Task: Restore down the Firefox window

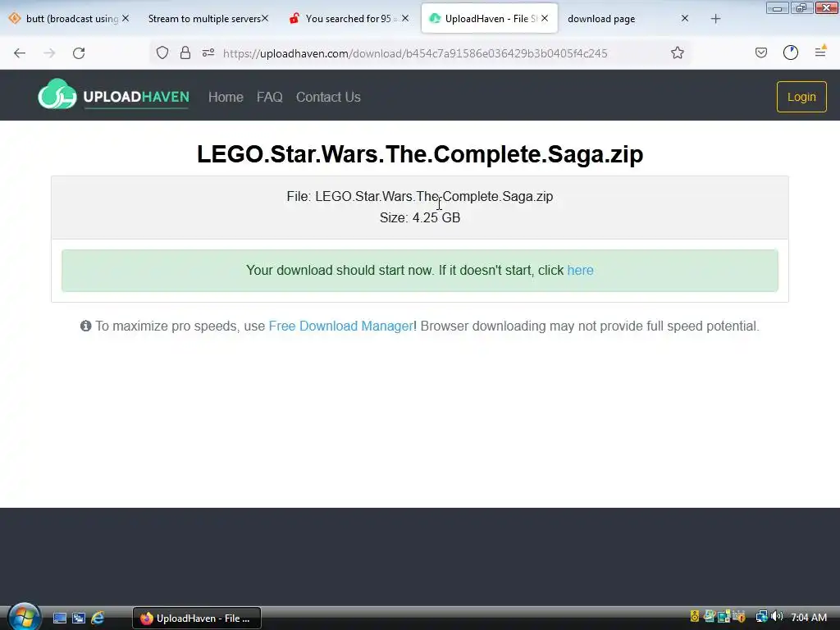Action: tap(801, 8)
